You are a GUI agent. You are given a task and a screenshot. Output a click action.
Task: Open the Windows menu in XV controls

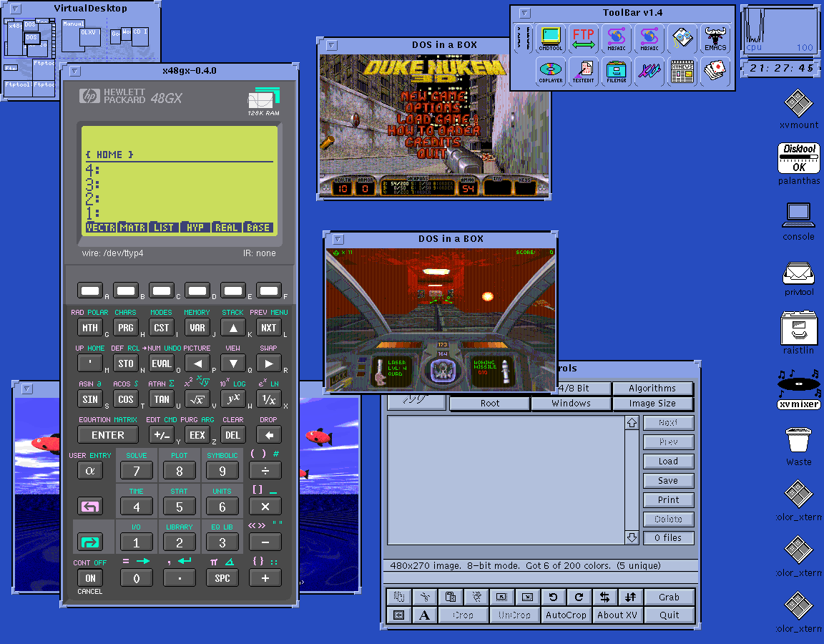572,404
